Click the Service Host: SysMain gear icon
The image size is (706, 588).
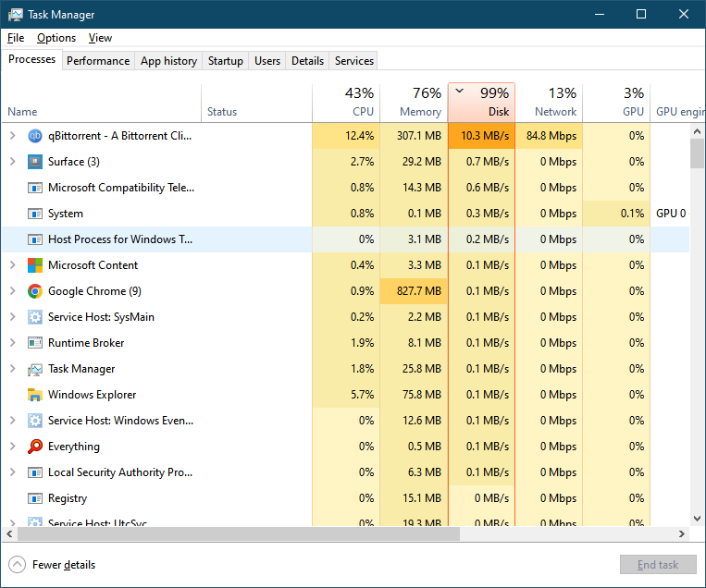tap(35, 317)
